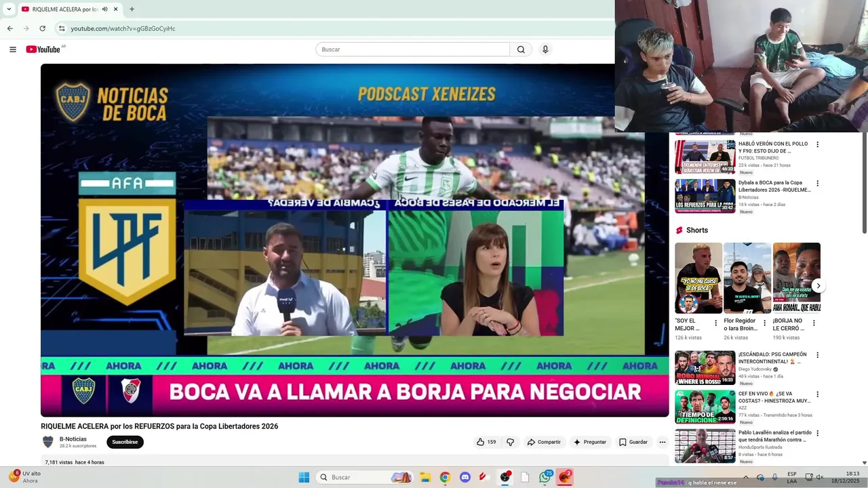
Task: Go to the YouTube home logo
Action: coord(43,49)
